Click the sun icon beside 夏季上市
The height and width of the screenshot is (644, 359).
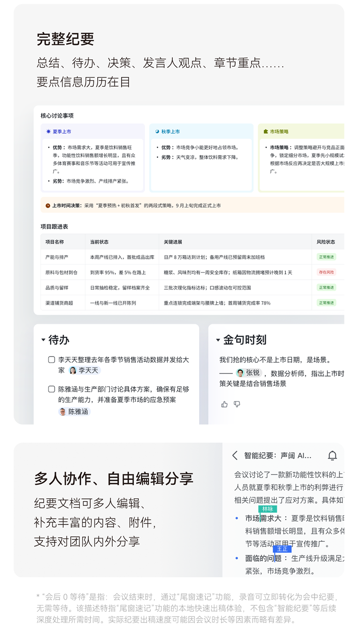(x=48, y=132)
